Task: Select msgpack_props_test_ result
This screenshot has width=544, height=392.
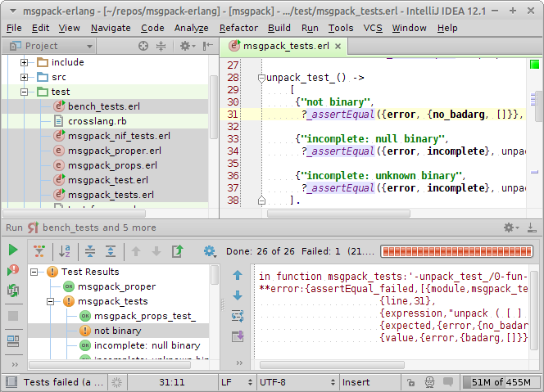Action: point(145,316)
